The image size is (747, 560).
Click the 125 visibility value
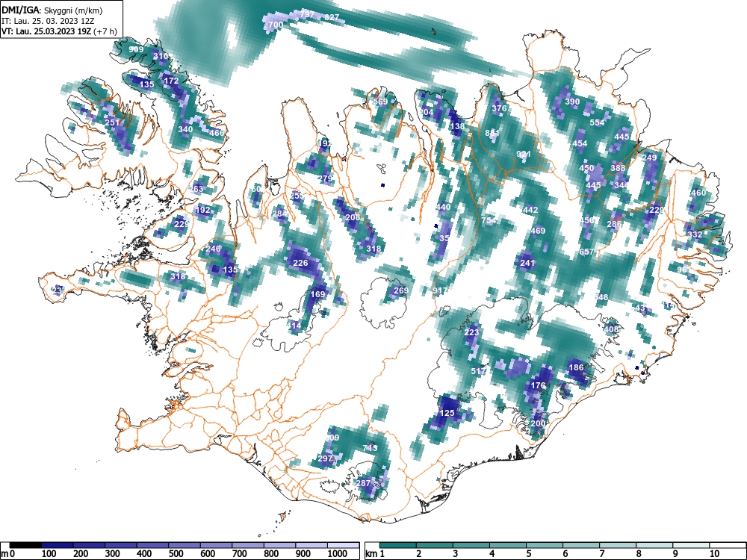(447, 413)
